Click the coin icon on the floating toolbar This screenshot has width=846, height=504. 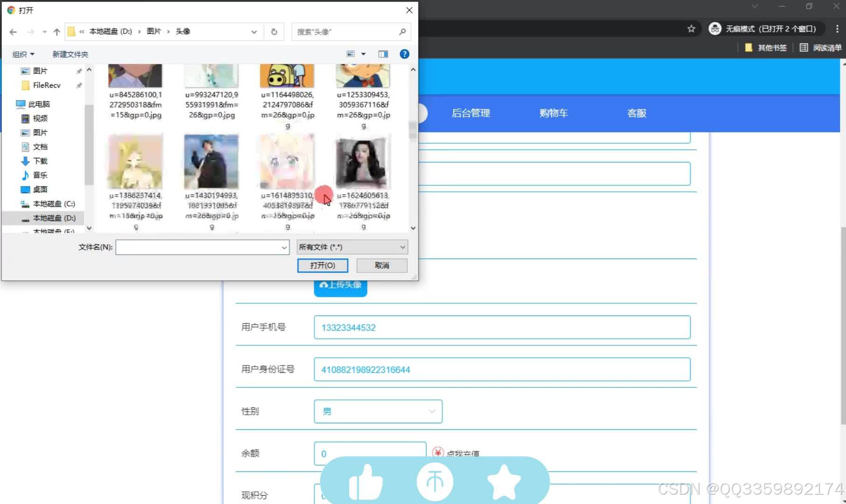coord(434,481)
